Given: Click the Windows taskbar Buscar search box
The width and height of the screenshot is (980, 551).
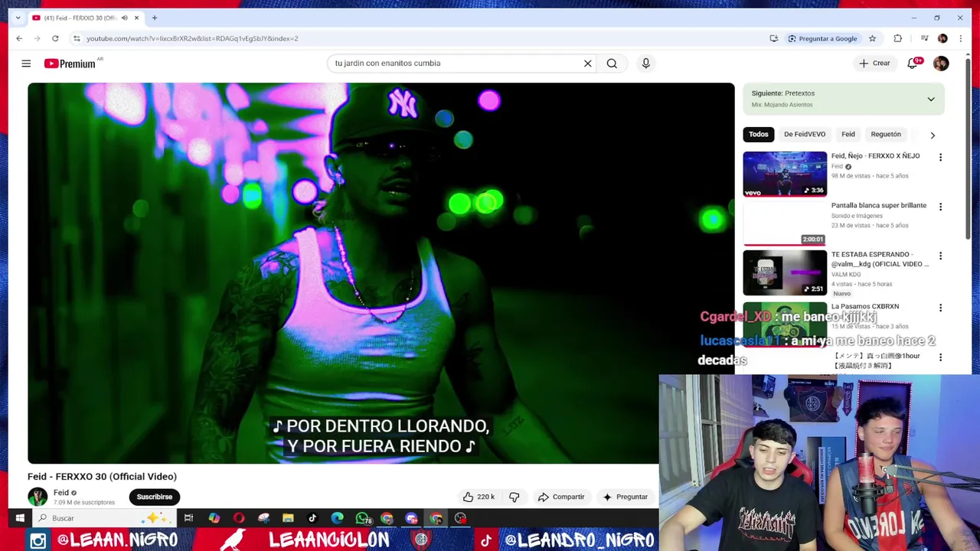Looking at the screenshot, I should click(x=106, y=518).
